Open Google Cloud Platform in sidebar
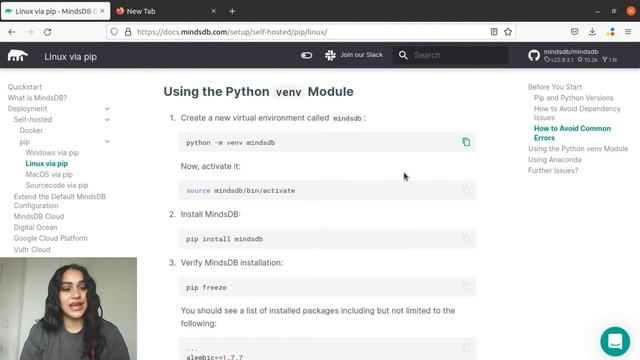 pos(51,238)
